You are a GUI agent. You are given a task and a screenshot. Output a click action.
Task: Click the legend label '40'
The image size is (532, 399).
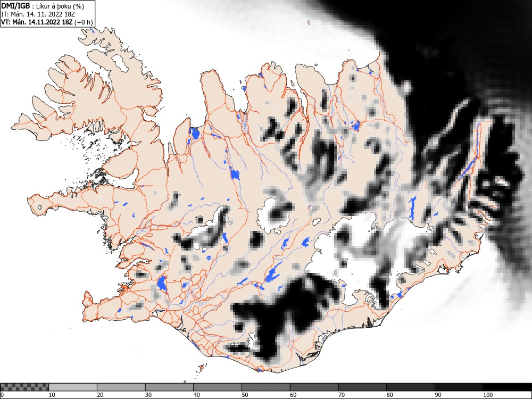click(x=196, y=395)
